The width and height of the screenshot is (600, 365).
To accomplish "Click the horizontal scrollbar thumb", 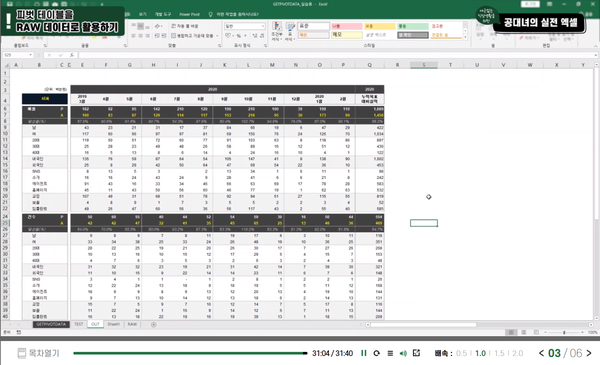I will (424, 325).
